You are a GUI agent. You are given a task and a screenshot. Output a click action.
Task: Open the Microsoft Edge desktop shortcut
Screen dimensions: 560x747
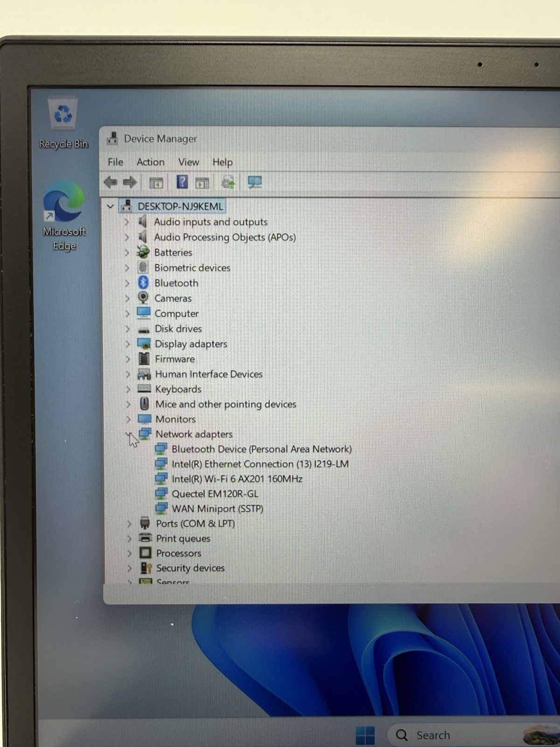[x=64, y=217]
